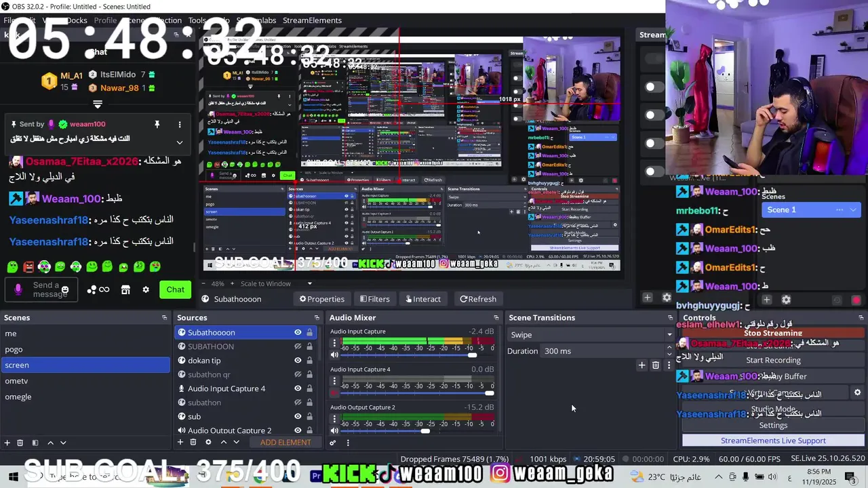Hide the Subathoooon source

[x=298, y=332]
